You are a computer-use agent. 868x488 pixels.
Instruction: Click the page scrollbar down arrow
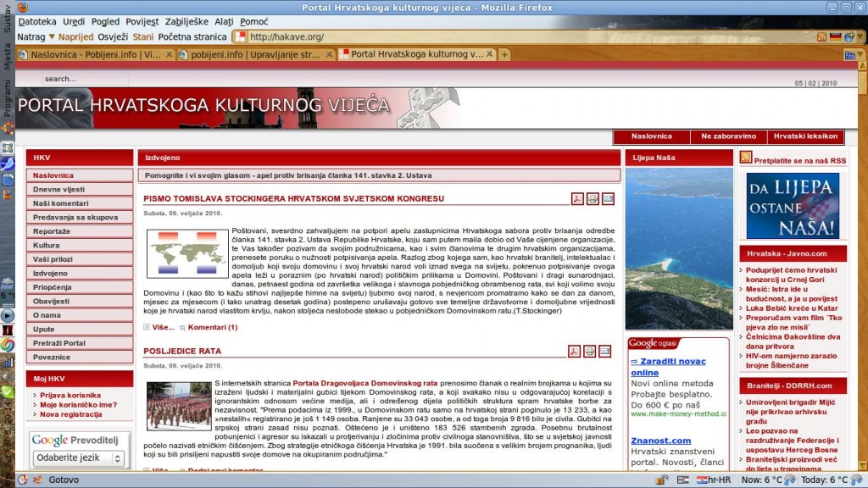coord(863,466)
